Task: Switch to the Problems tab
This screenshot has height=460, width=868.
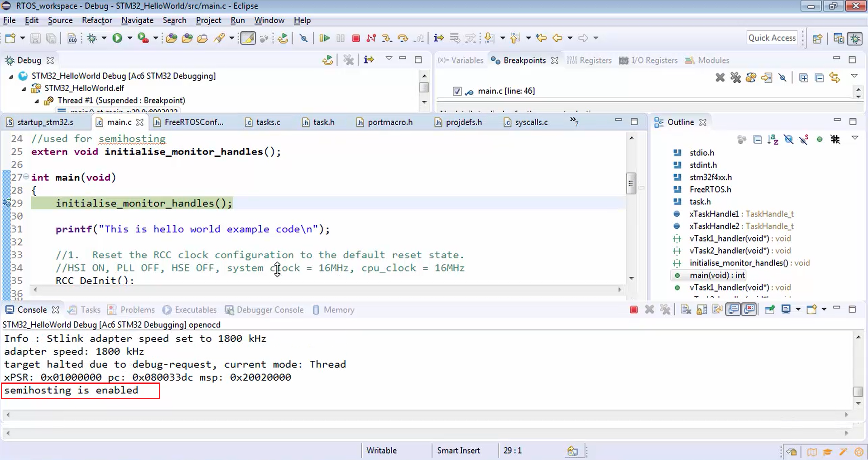Action: (131, 310)
